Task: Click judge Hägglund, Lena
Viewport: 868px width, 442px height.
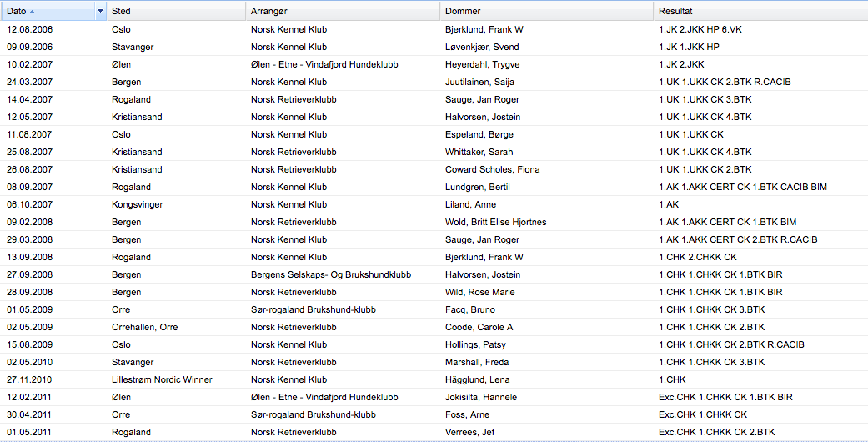Action: 477,380
